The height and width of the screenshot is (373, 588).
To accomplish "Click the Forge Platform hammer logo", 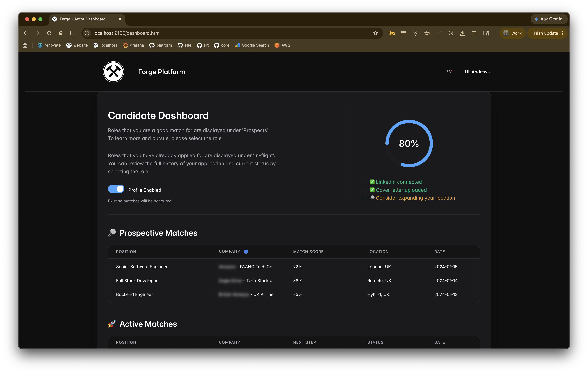I will [x=113, y=72].
